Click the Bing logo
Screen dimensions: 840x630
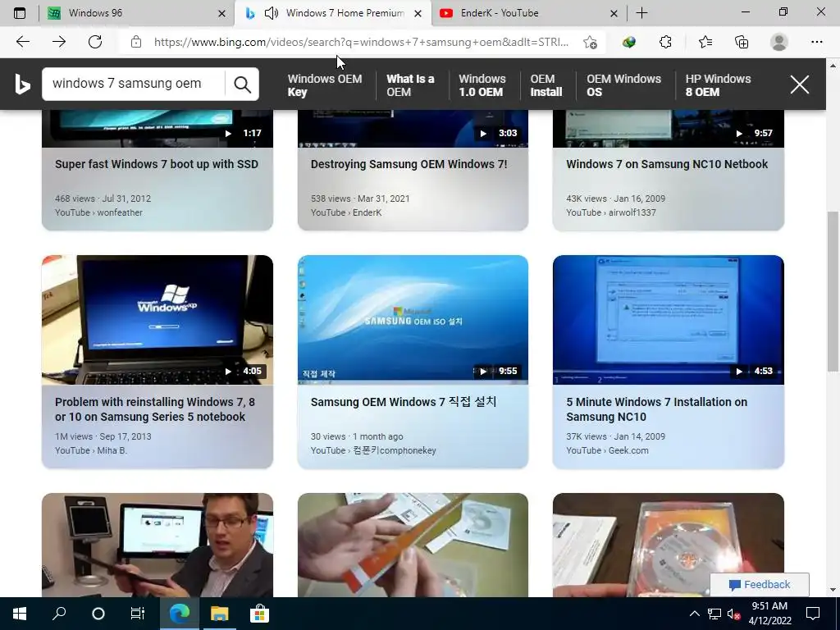[x=22, y=84]
